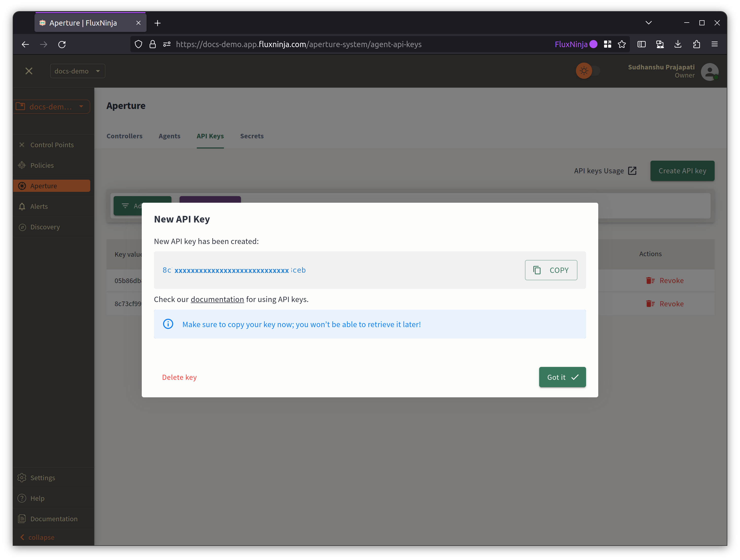Click the Actions column header

[650, 254]
